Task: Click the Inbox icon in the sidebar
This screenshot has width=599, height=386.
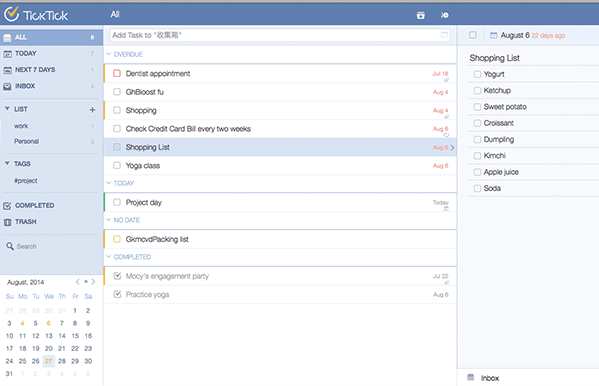Action: pyautogui.click(x=7, y=86)
